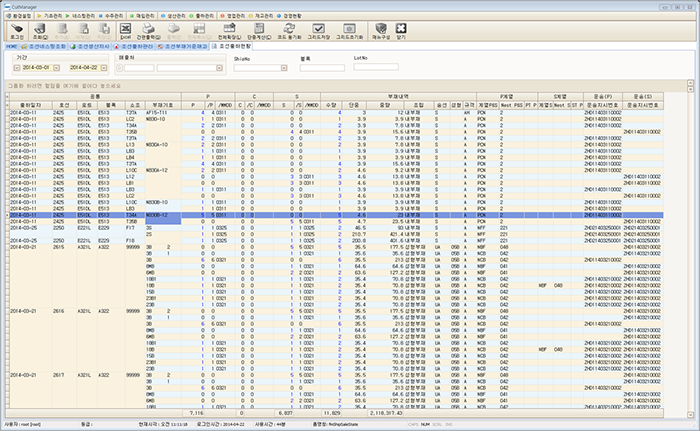700x431 pixels.
Task: Click the 간편출력 quick print icon
Action: 148,29
